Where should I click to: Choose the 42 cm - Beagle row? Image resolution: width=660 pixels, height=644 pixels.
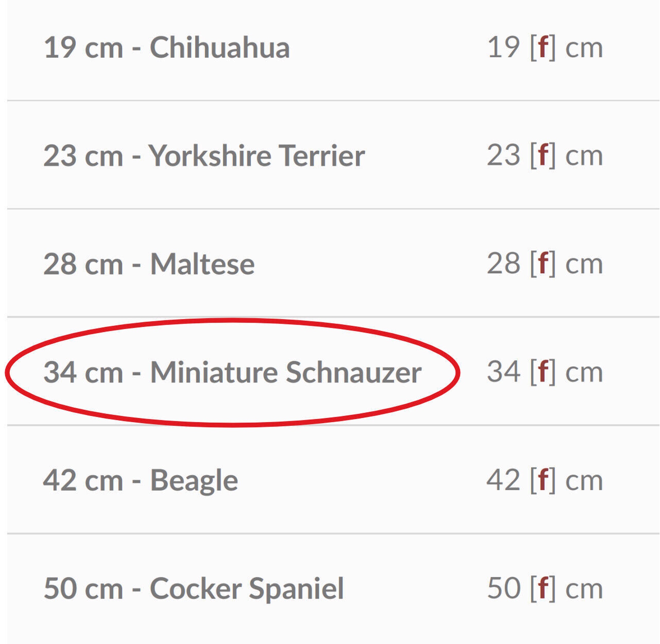(x=141, y=481)
